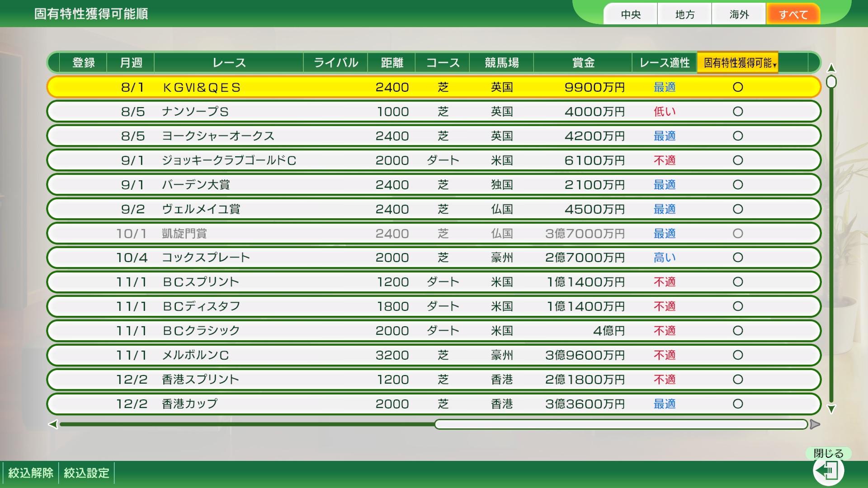Click the horizontal scrollbar thumb

[621, 424]
